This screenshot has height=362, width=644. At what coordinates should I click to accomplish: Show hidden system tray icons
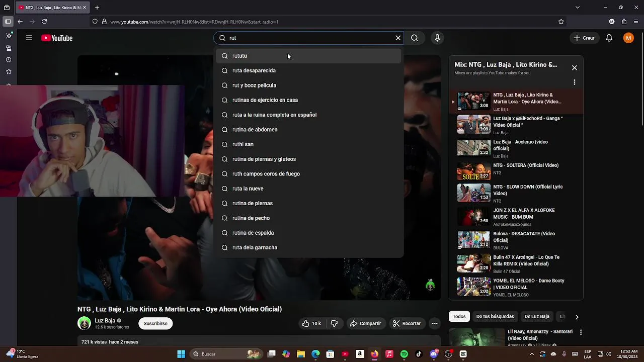532,354
